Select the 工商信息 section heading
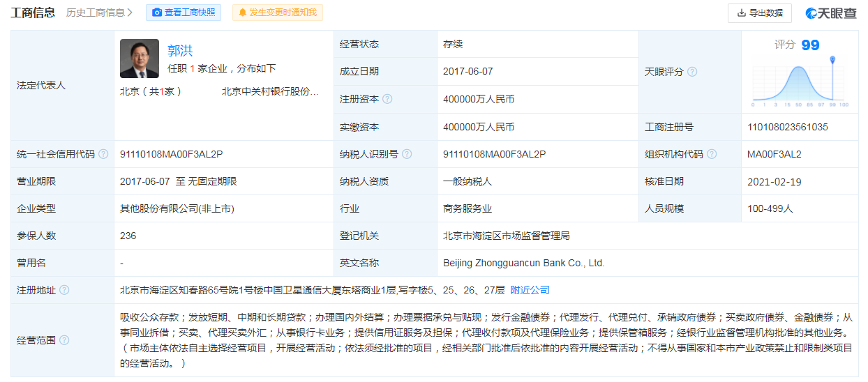This screenshot has width=868, height=382. 33,13
